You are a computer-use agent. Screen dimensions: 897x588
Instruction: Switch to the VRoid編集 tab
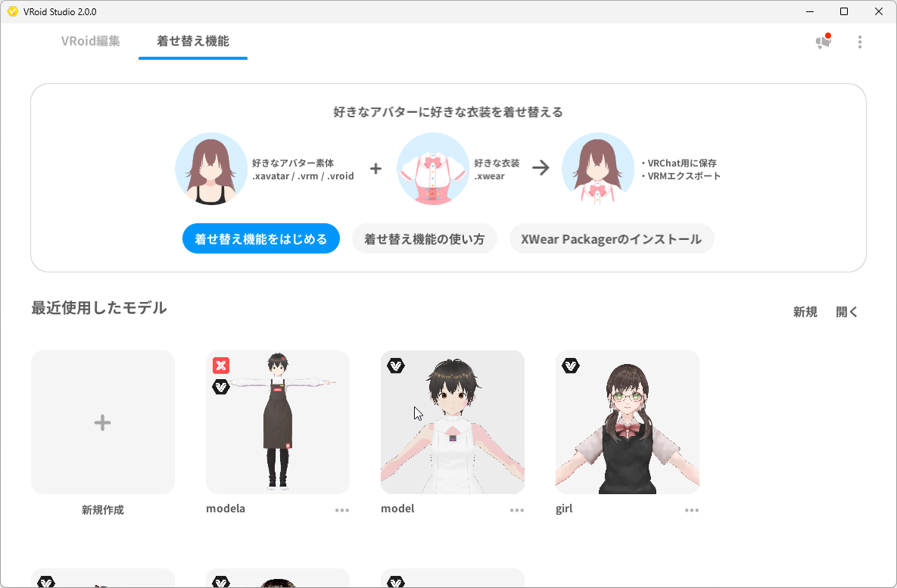(x=90, y=41)
